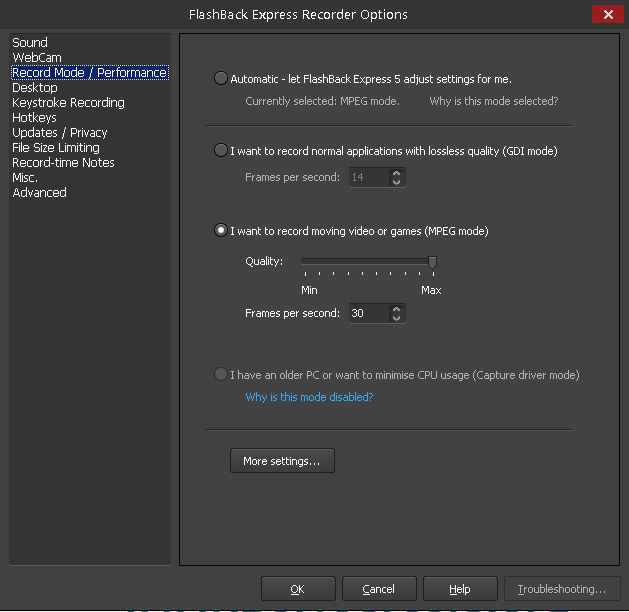Switch to WebCam options

[x=37, y=57]
